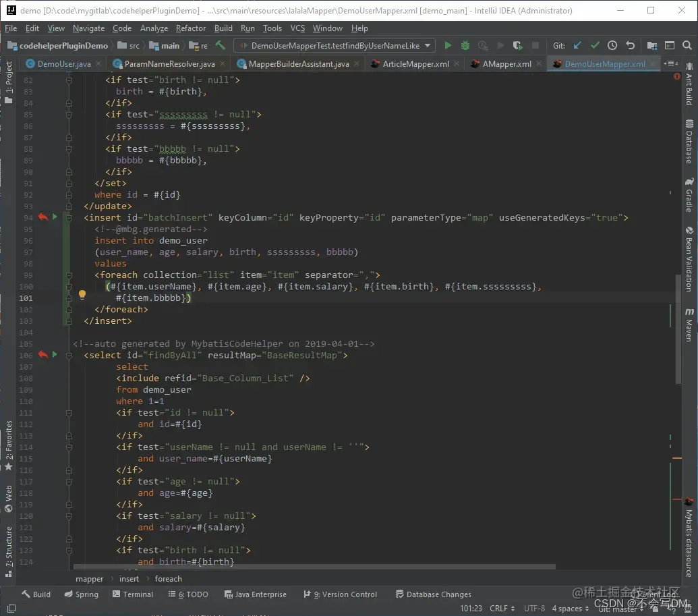This screenshot has width=698, height=616.
Task: Click the foreach breadcrumb
Action: 169,579
